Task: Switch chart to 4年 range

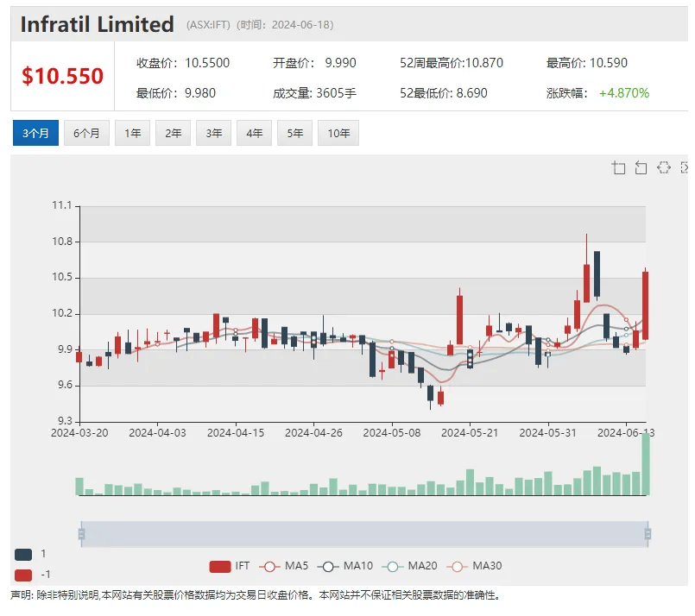Action: (x=255, y=133)
